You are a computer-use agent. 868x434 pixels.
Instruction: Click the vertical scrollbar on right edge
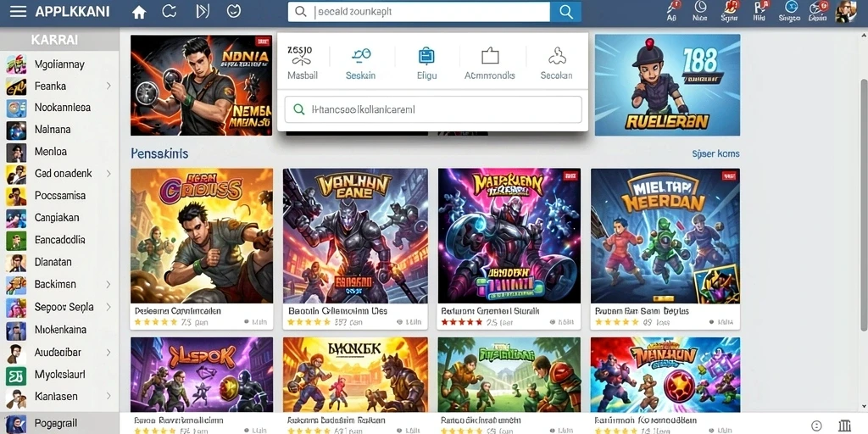tap(864, 205)
